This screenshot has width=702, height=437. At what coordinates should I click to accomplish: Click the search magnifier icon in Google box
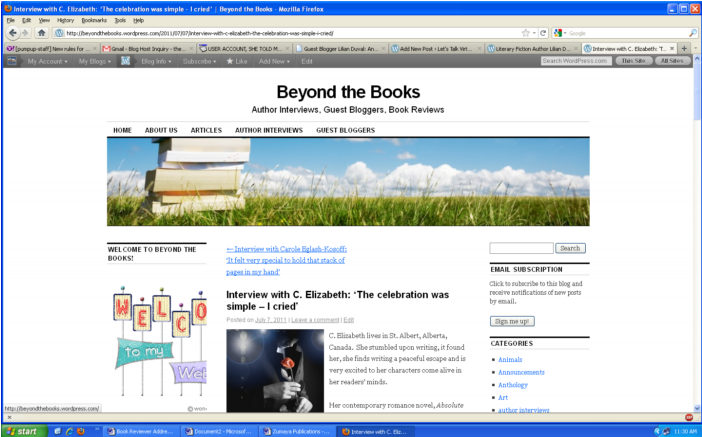(693, 32)
